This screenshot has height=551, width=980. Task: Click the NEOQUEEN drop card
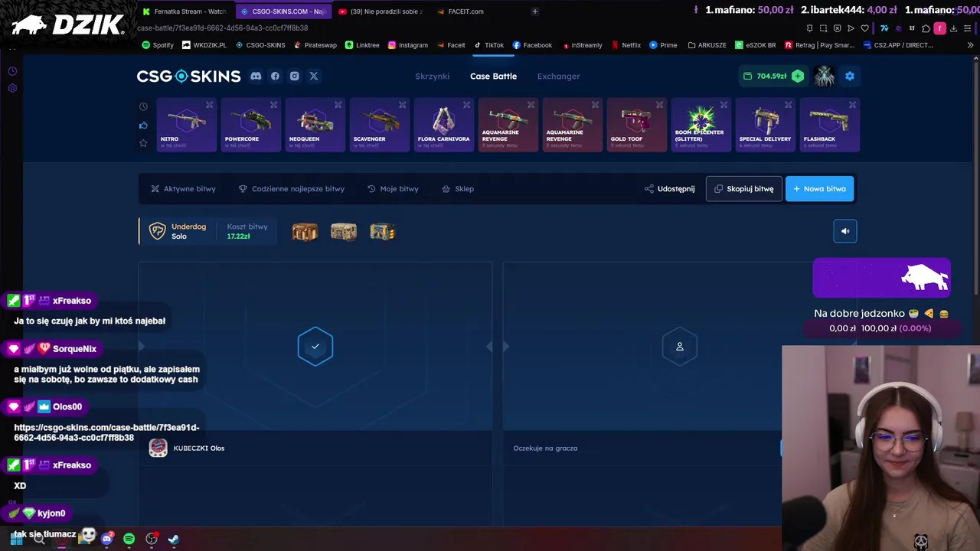tap(315, 125)
